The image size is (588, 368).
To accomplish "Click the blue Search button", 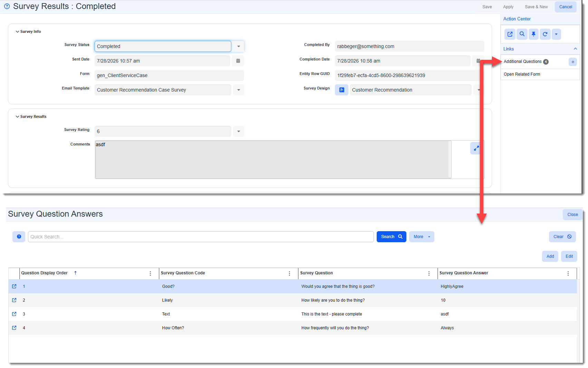I will 391,237.
